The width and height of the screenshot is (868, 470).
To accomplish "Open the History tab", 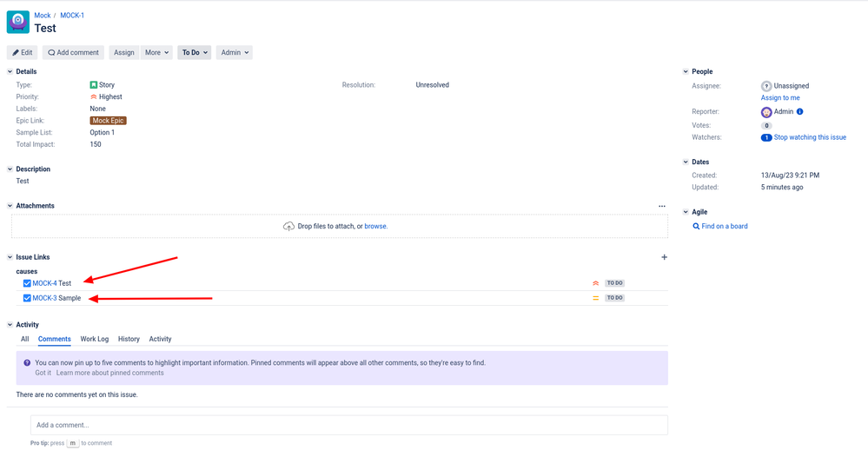I will click(129, 339).
